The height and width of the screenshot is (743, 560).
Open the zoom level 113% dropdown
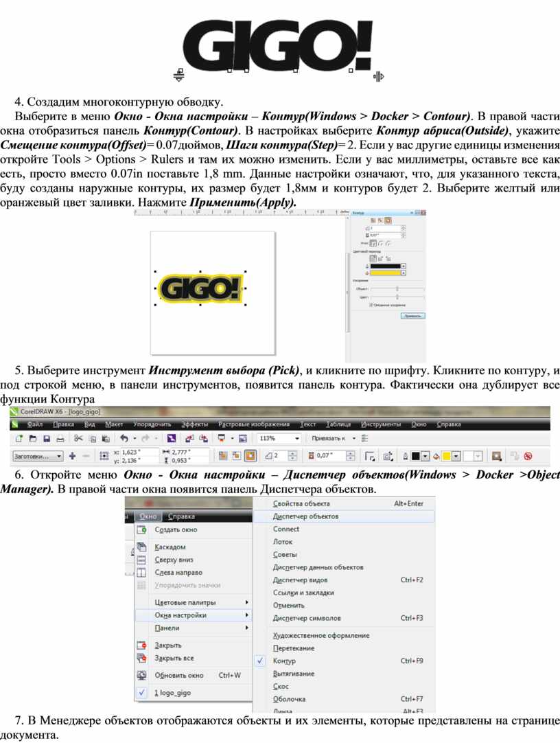coord(297,439)
